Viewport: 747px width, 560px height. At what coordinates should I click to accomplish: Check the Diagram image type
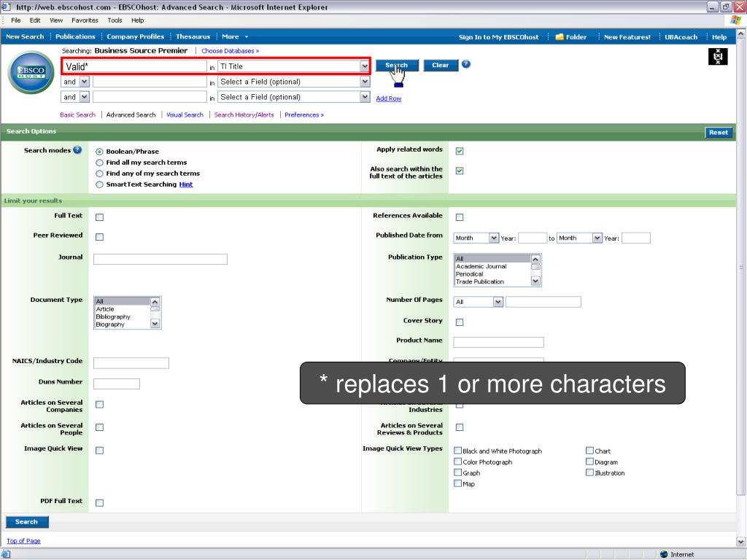(589, 462)
